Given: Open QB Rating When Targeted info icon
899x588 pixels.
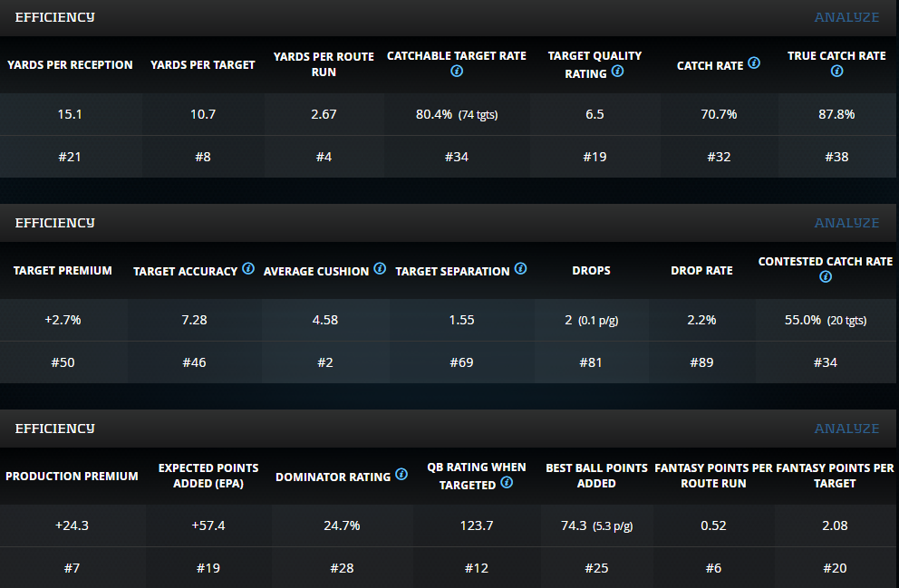Looking at the screenshot, I should 507,483.
